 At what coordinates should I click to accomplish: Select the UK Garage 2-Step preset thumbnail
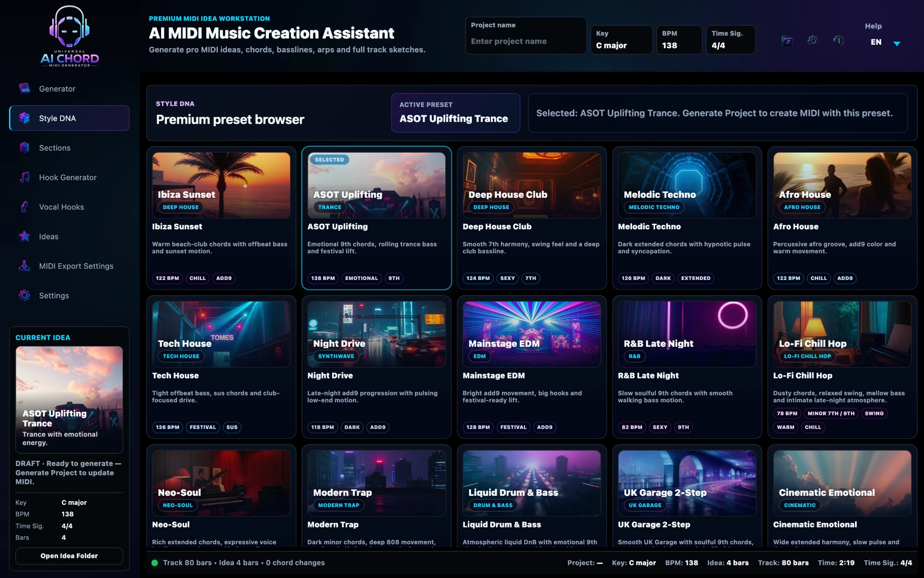pos(687,483)
